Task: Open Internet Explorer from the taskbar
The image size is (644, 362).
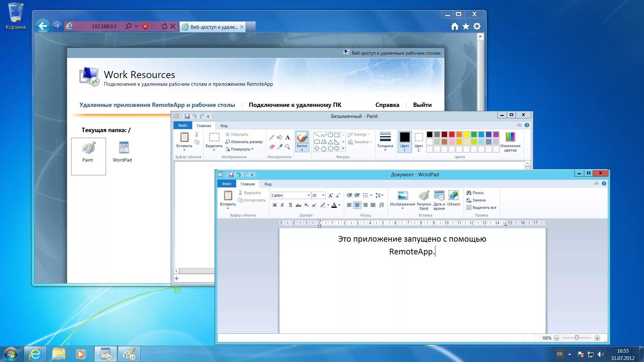Action: 35,354
